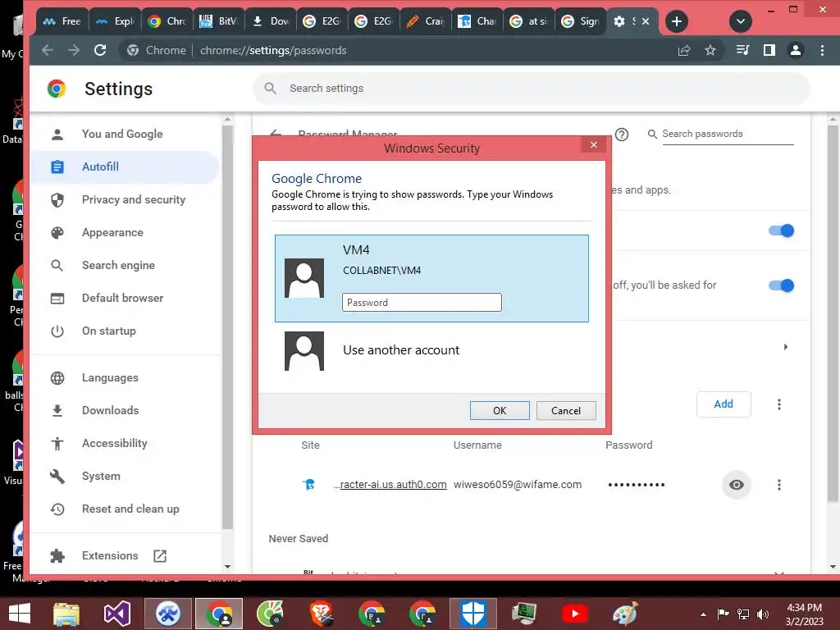Open a new tab with plus button
Image resolution: width=840 pixels, height=630 pixels.
point(677,21)
